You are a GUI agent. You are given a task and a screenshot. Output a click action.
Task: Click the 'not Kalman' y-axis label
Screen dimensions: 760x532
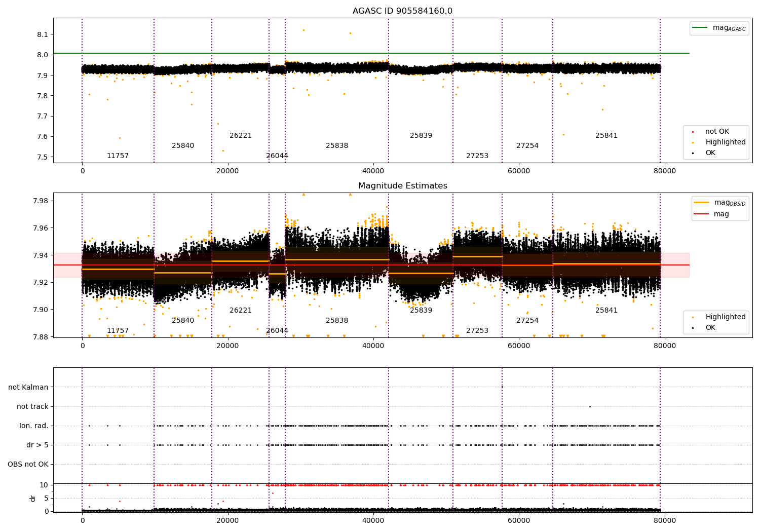click(28, 387)
